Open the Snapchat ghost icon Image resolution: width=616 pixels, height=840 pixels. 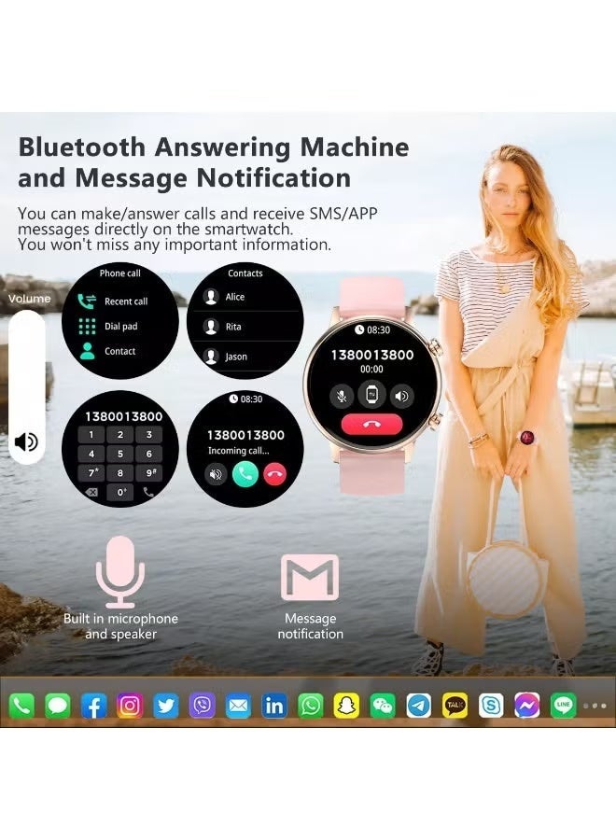346,706
